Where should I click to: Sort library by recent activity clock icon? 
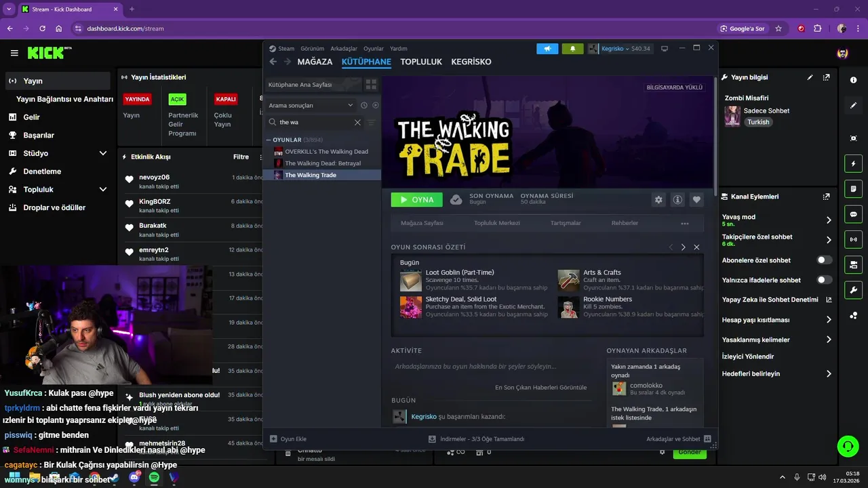tap(364, 105)
